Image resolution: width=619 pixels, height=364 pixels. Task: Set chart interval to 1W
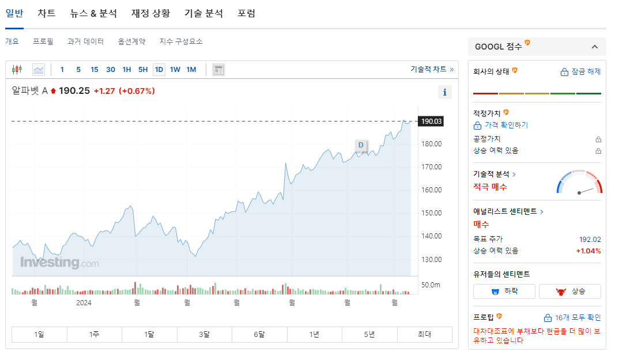[175, 70]
